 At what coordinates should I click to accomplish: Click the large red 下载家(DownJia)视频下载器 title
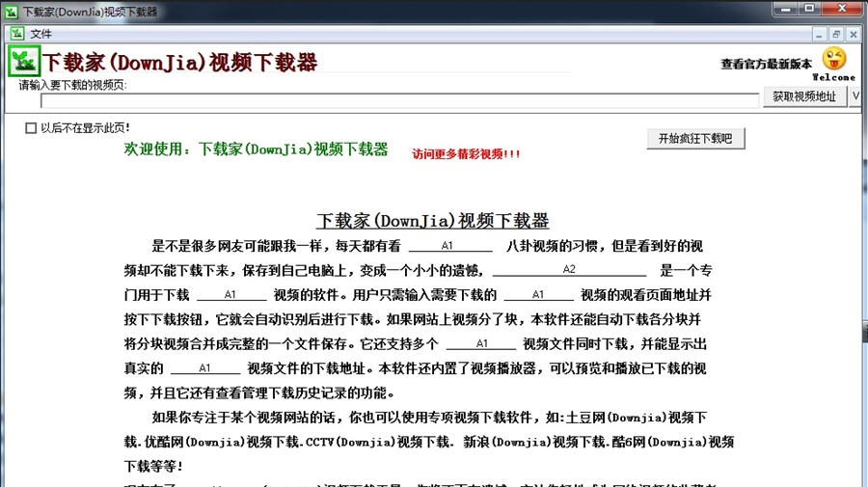point(180,62)
